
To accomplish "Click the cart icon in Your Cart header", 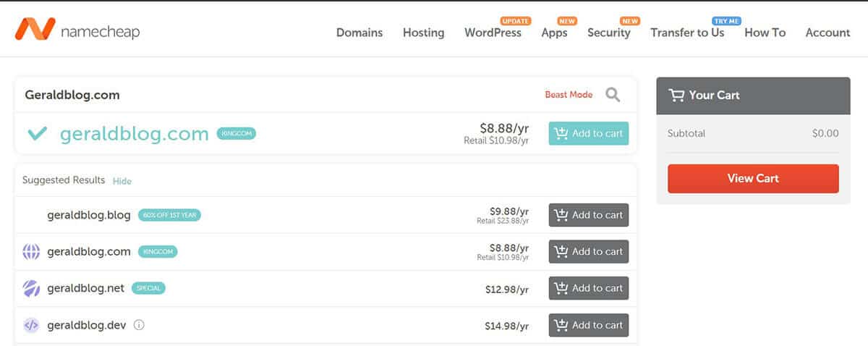I will 676,96.
